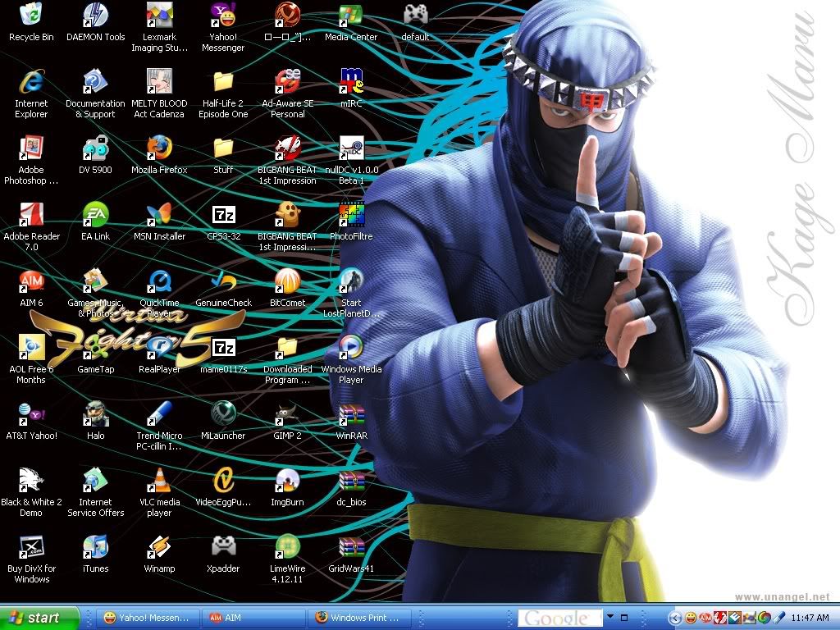Click the Google deskbar search field
Screen dimensions: 840x630
[x=561, y=618]
